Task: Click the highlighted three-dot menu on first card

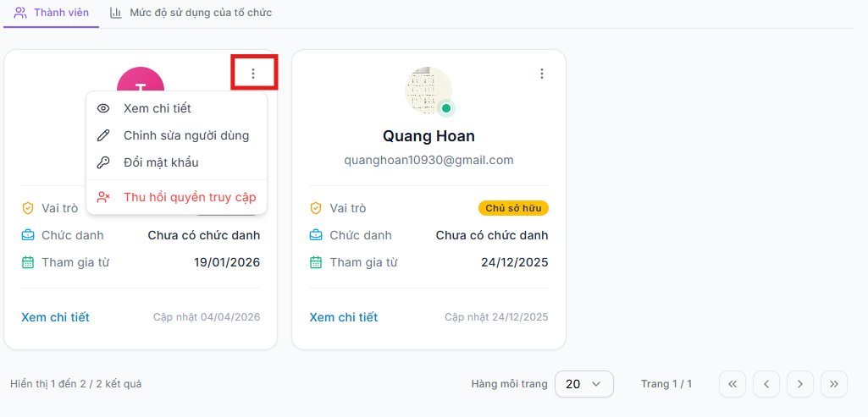Action: tap(253, 74)
